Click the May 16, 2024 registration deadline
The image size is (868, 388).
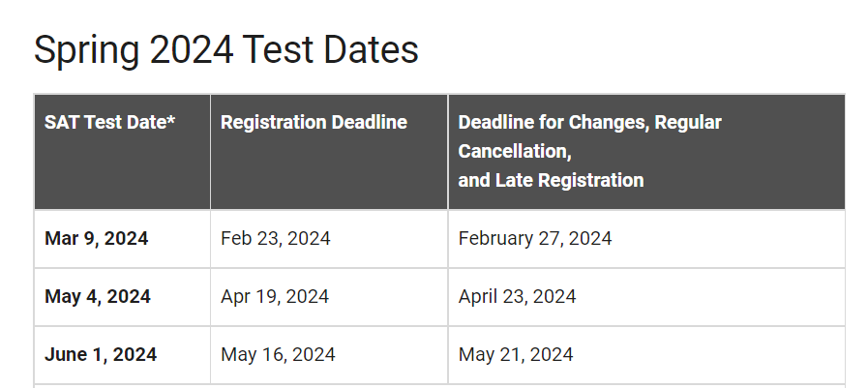point(278,354)
